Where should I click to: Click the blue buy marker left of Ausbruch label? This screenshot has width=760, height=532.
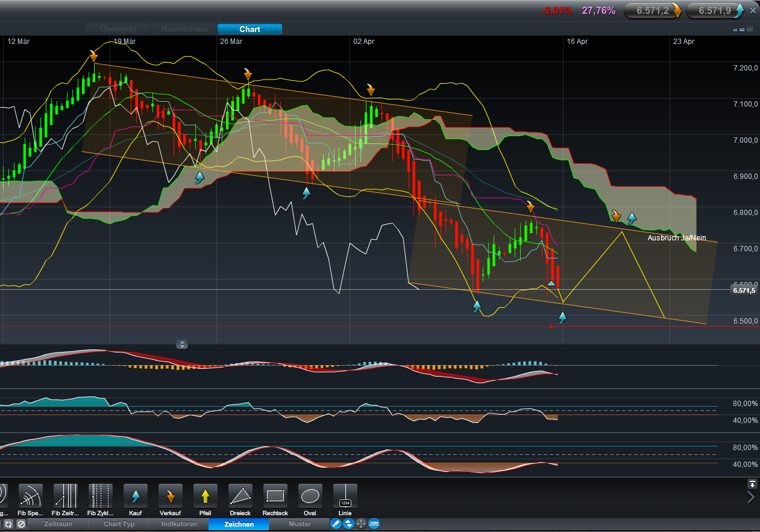[x=632, y=217]
